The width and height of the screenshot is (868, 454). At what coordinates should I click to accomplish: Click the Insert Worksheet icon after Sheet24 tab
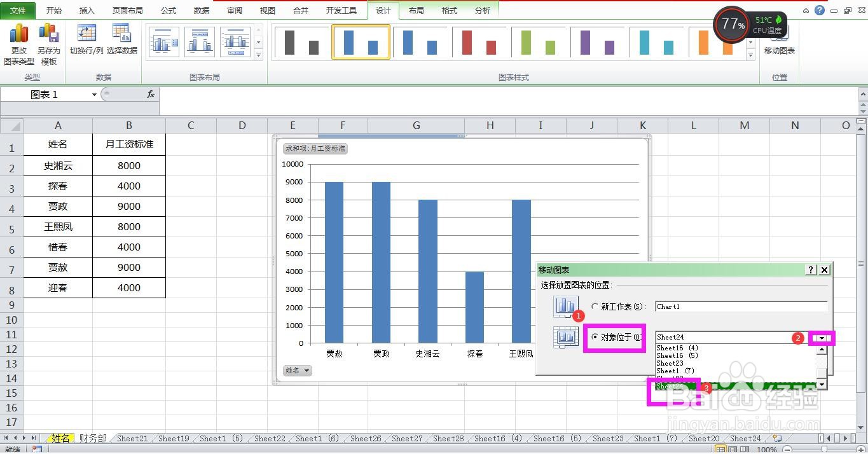click(777, 438)
